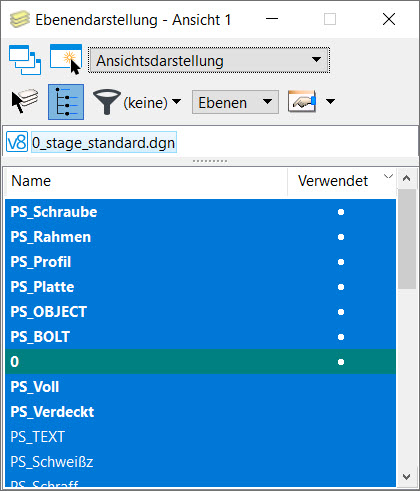Click the chevron in Verwendet header
Viewport: 420px width, 491px height.
[388, 176]
